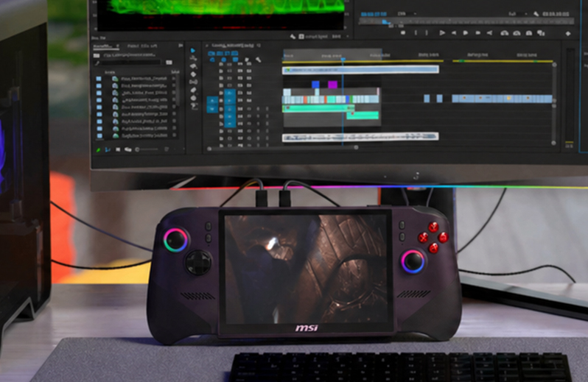The image size is (588, 382).
Task: Switch the Project panel to freeform view
Action: point(128,149)
